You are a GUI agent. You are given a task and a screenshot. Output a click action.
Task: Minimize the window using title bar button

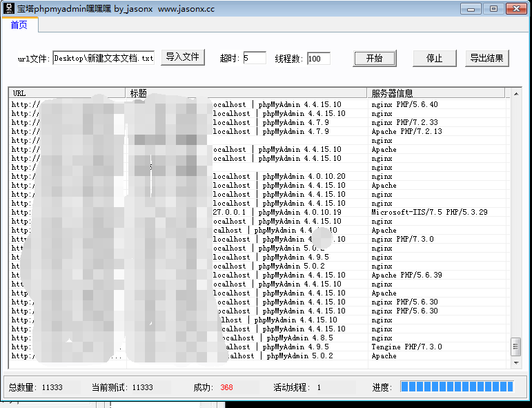471,9
